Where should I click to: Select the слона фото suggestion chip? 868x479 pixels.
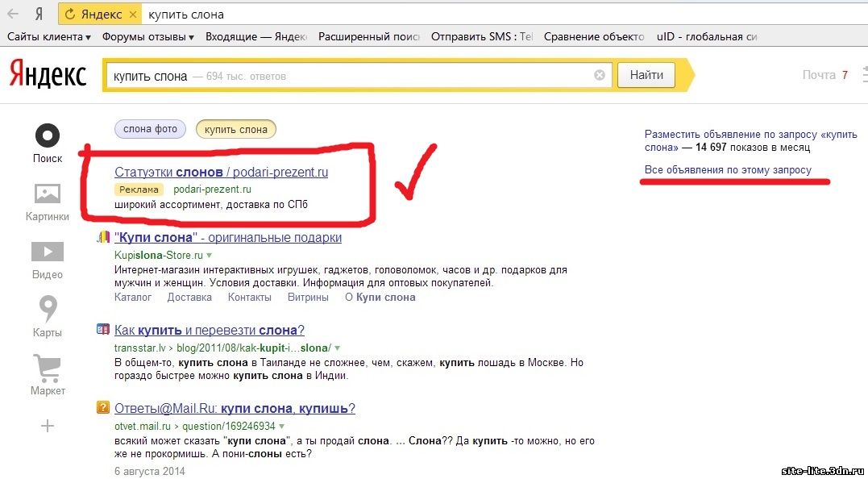(150, 129)
